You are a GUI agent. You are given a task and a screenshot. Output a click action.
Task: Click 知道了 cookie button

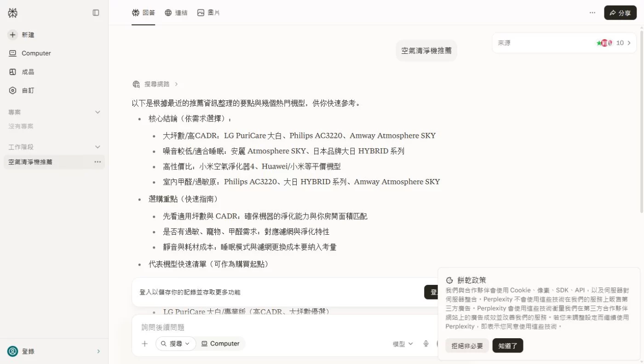[x=508, y=346]
